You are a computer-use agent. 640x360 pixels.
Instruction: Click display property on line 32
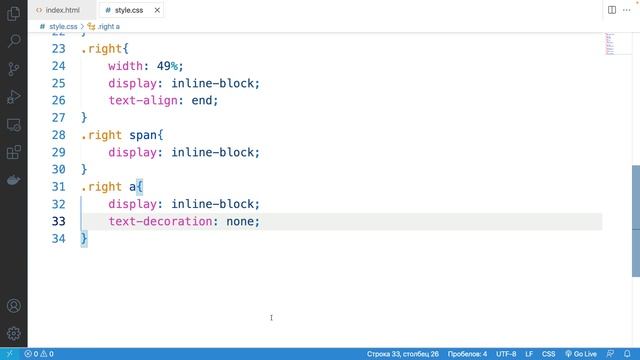coord(132,204)
